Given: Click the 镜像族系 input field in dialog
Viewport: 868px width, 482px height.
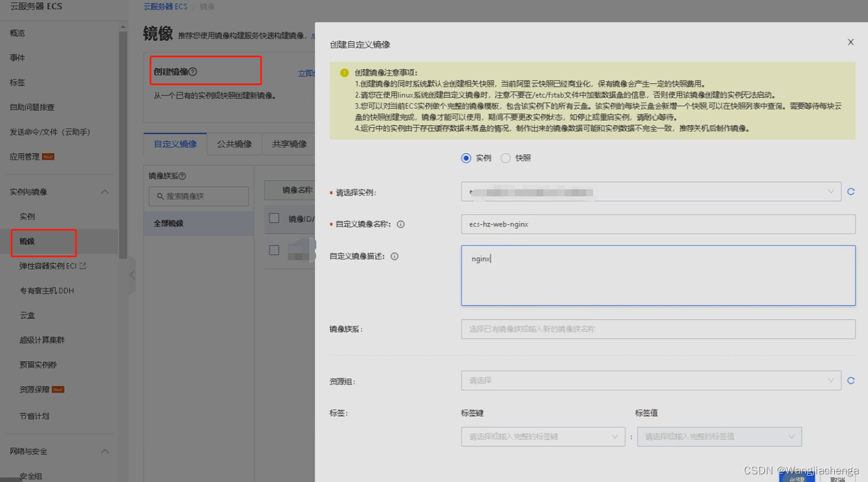Looking at the screenshot, I should tap(658, 329).
